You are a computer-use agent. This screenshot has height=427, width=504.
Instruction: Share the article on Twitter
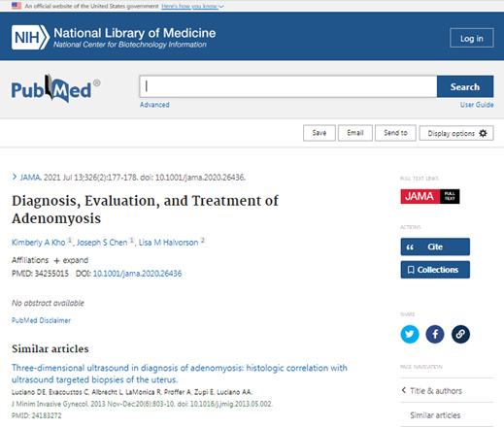(x=410, y=334)
